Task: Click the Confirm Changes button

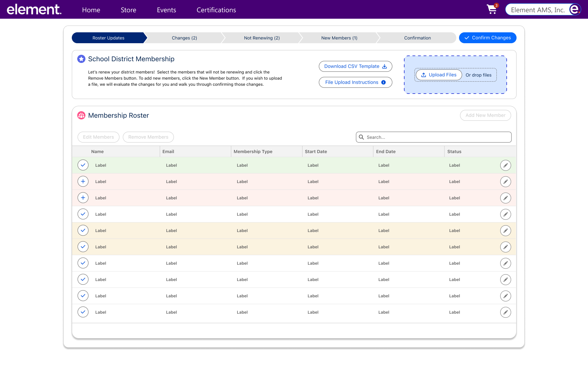Action: [487, 38]
